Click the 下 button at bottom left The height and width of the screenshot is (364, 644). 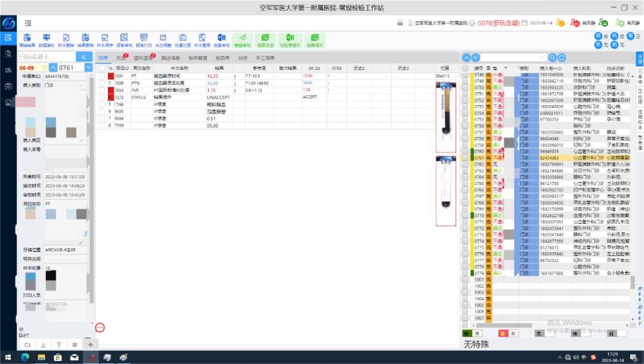point(58,345)
